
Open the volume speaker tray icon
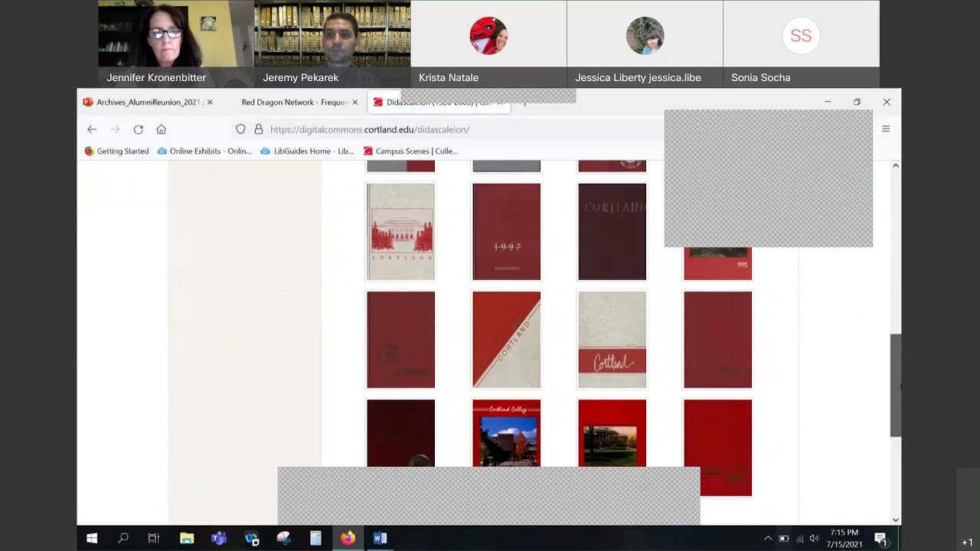814,539
